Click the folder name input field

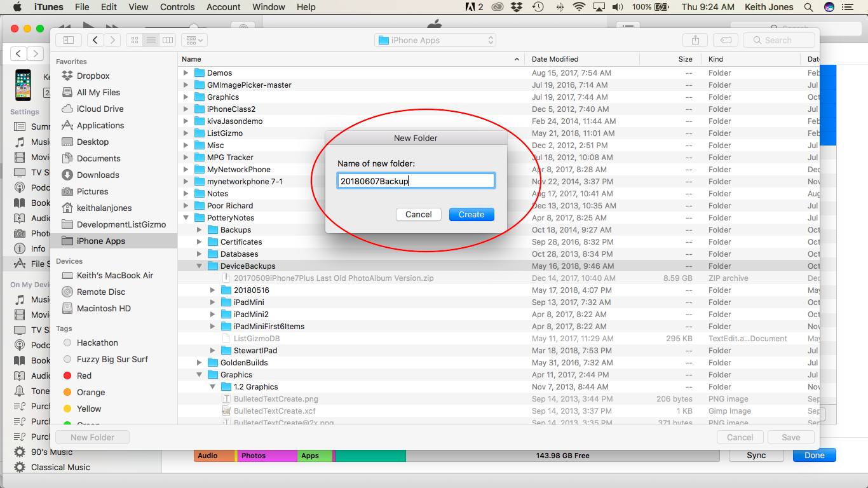[416, 181]
